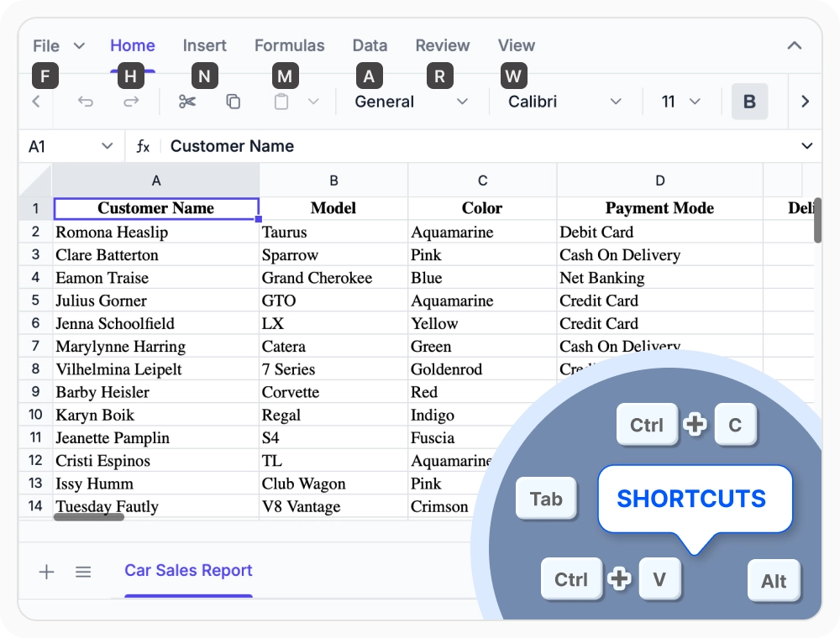Open the General number format dropdown
The image size is (840, 638).
(x=411, y=102)
